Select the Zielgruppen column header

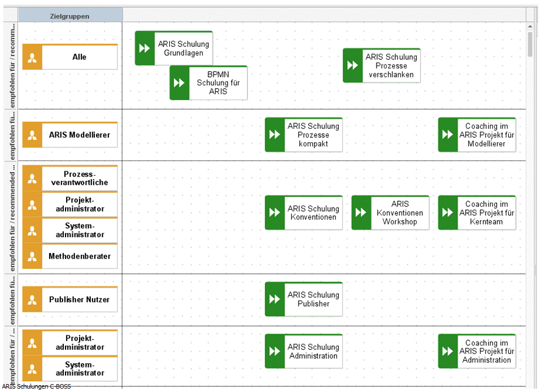coord(70,16)
